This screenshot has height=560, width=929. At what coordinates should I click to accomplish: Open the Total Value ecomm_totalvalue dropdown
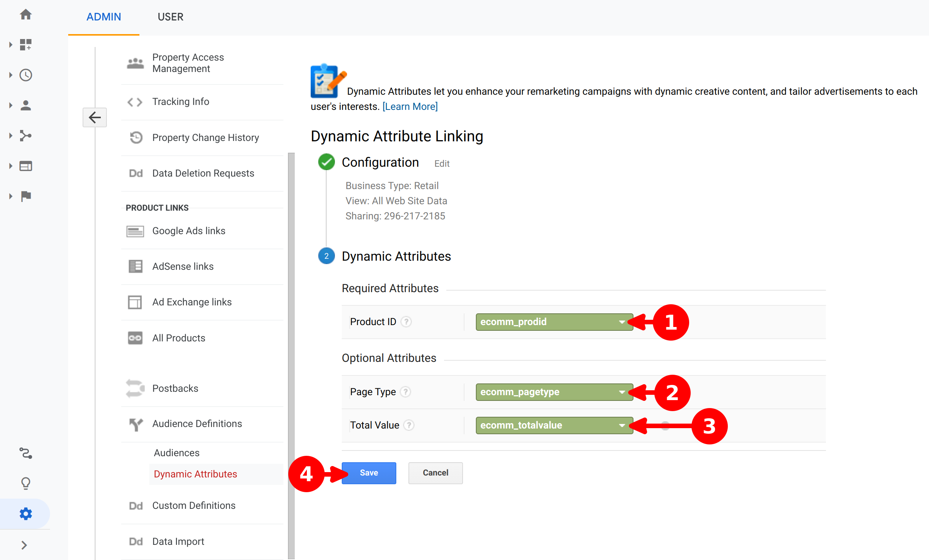coord(554,425)
